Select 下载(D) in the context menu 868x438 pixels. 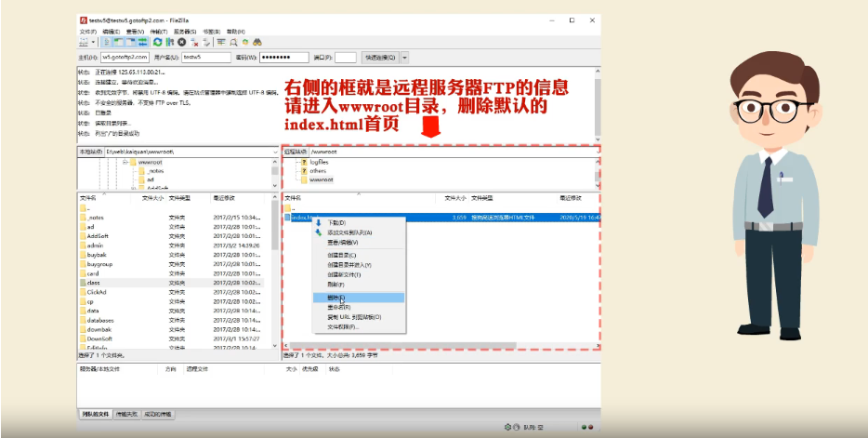point(335,223)
